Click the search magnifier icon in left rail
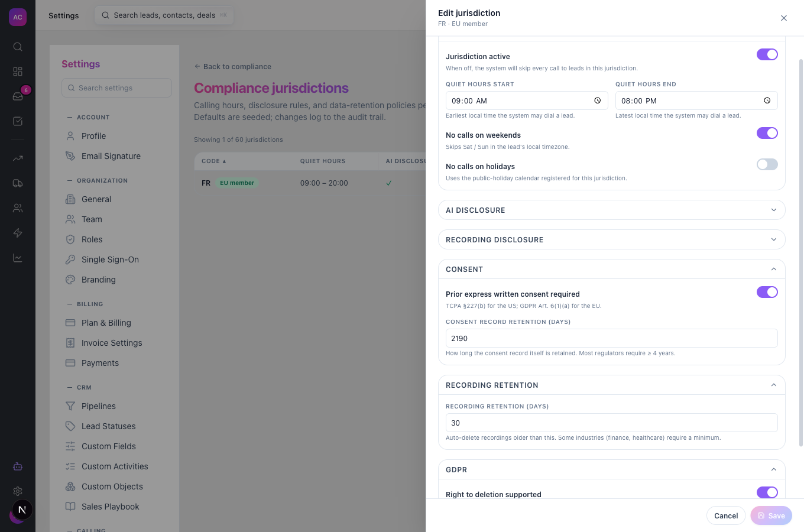 18,47
